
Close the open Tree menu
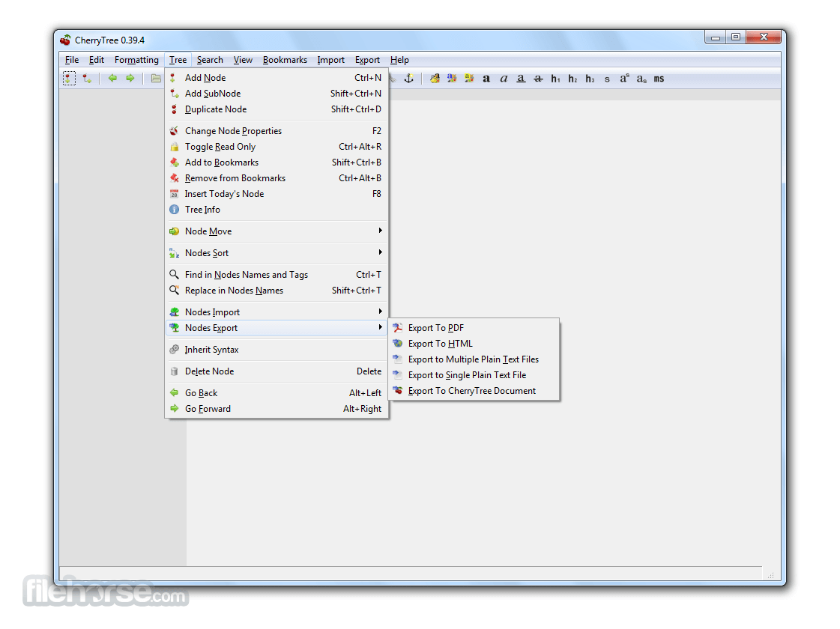178,60
